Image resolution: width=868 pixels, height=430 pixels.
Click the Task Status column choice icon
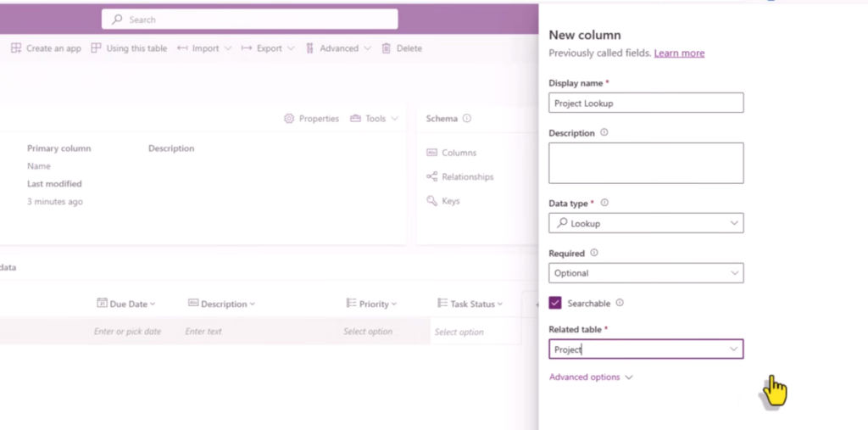tap(442, 303)
